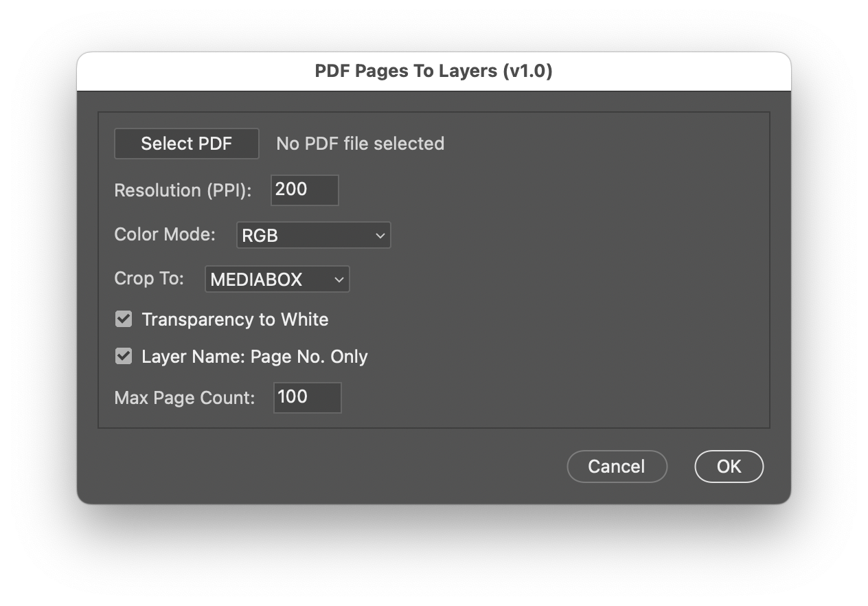Open the Crop To dropdown
The image size is (868, 606).
pyautogui.click(x=277, y=279)
